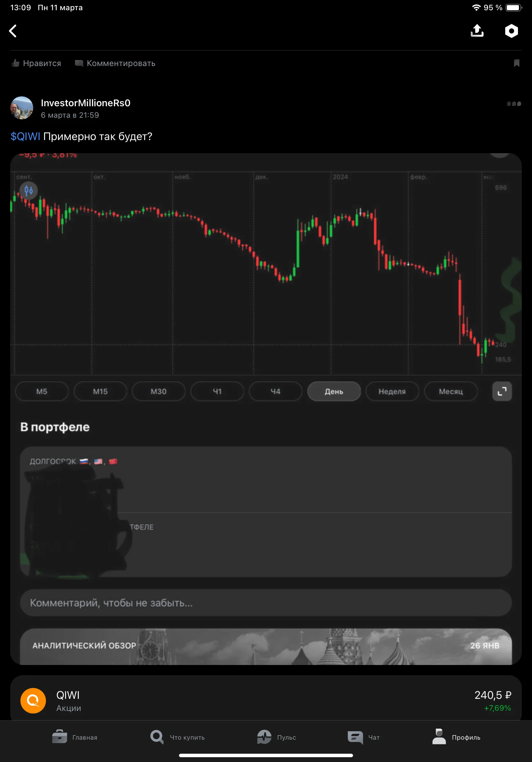Screen dimensions: 532x762
Task: Go back using the arrow icon
Action: click(x=13, y=31)
